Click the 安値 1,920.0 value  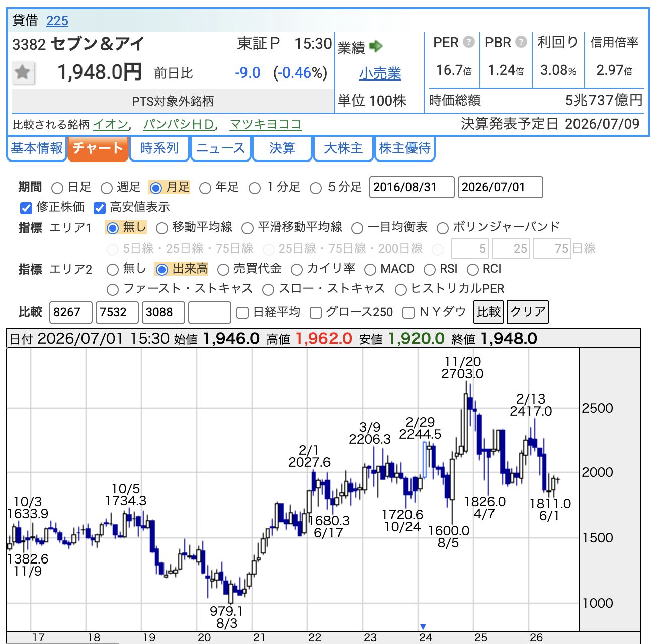pos(416,339)
